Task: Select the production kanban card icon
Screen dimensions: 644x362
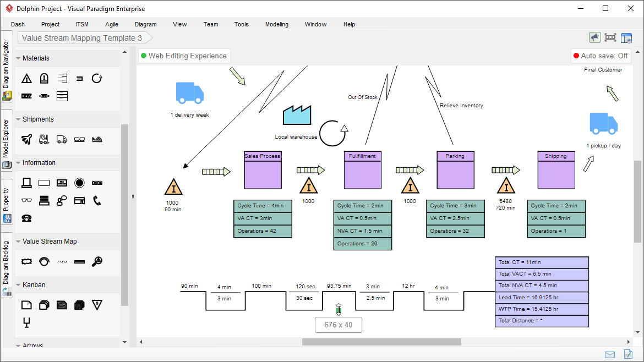Action: pos(26,304)
